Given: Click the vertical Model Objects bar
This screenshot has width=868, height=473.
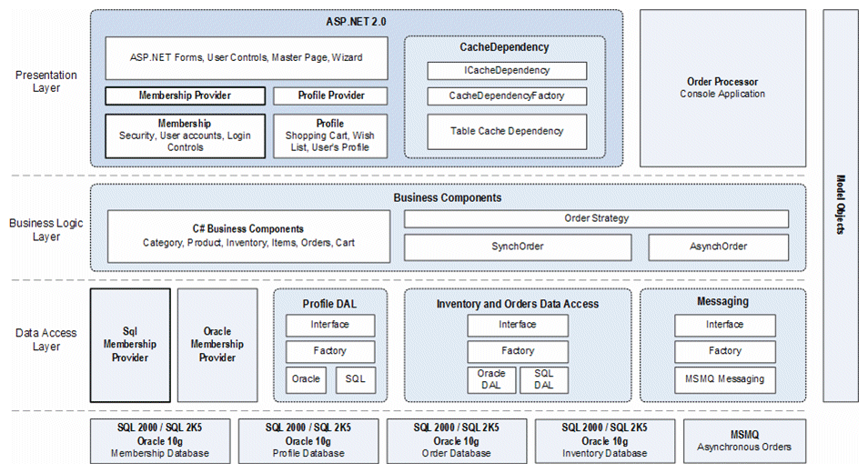Looking at the screenshot, I should [x=841, y=206].
